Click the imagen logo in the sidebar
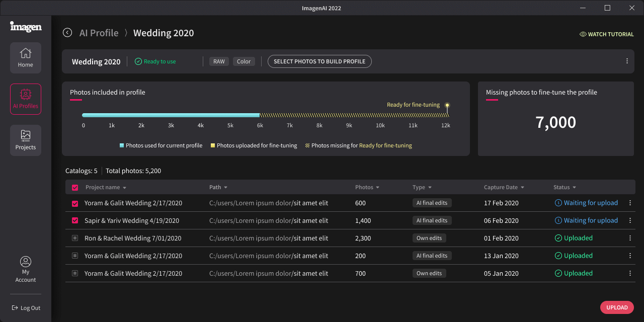Viewport: 644px width, 322px height. coord(26,27)
